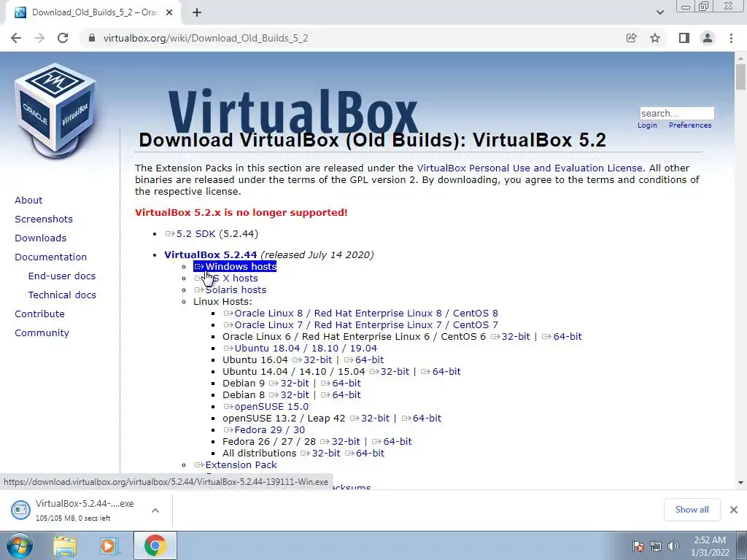Launch Windows Explorer from taskbar
The image size is (747, 560).
pyautogui.click(x=65, y=545)
